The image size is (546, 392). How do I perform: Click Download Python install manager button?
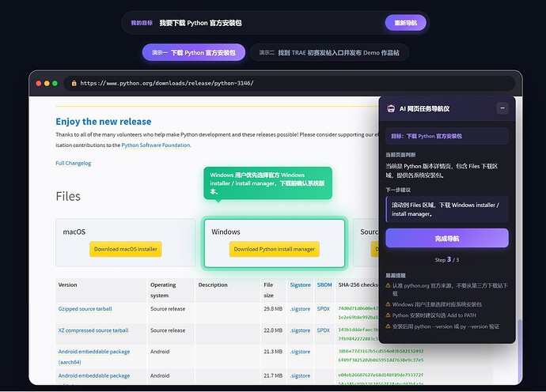pos(274,249)
